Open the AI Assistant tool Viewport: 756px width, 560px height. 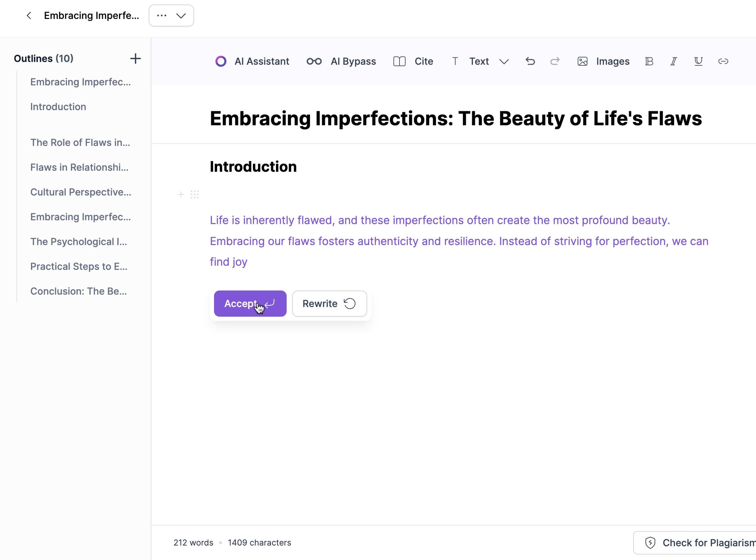252,61
